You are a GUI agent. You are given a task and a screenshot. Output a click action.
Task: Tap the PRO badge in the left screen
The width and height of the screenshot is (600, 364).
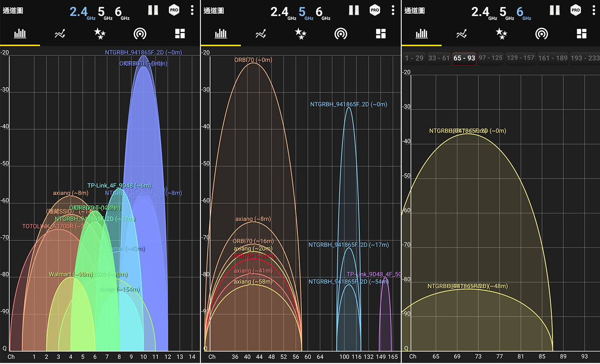pyautogui.click(x=174, y=10)
